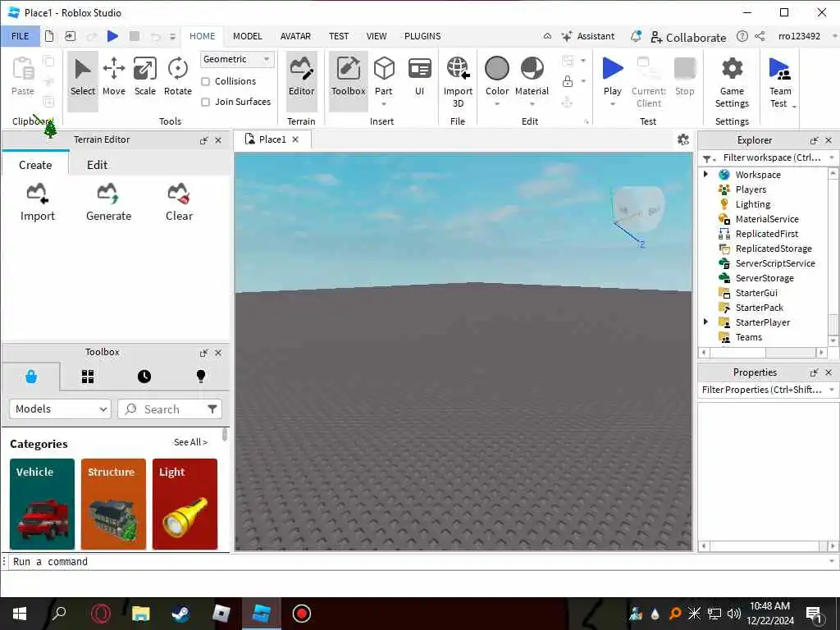Open the Models category dropdown
This screenshot has height=630, width=840.
60,409
